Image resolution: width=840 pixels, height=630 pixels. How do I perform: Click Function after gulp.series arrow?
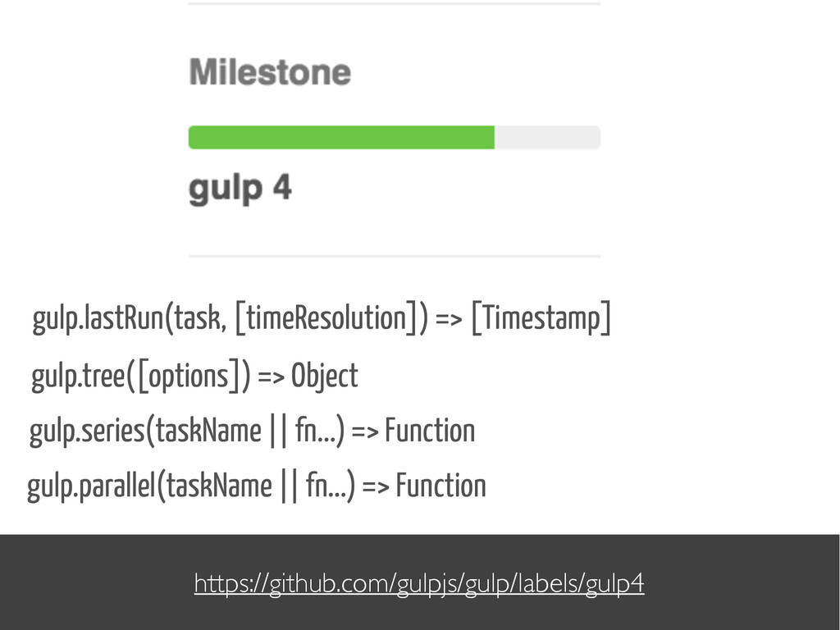tap(430, 431)
